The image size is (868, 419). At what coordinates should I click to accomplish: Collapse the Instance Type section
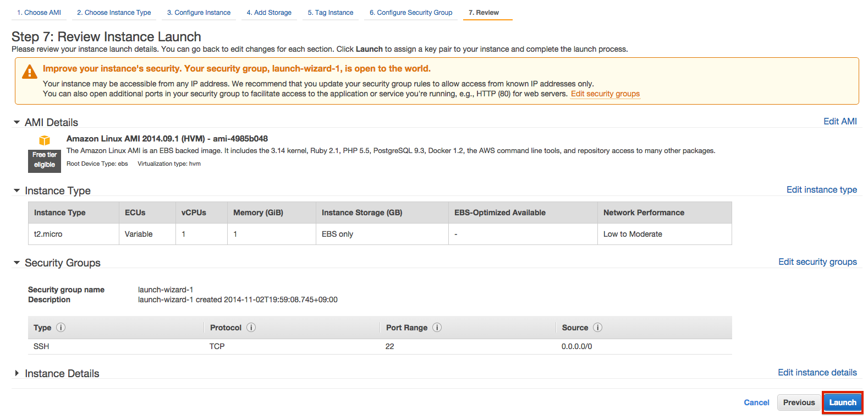click(17, 191)
